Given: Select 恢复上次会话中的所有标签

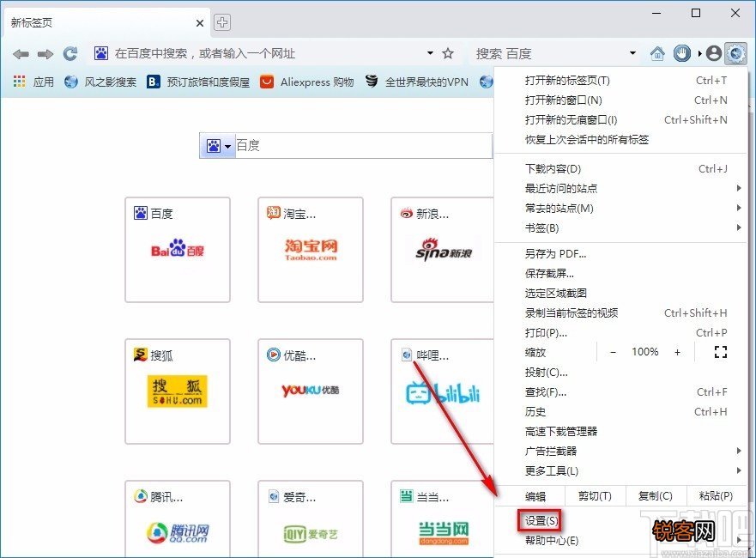Looking at the screenshot, I should (x=621, y=140).
